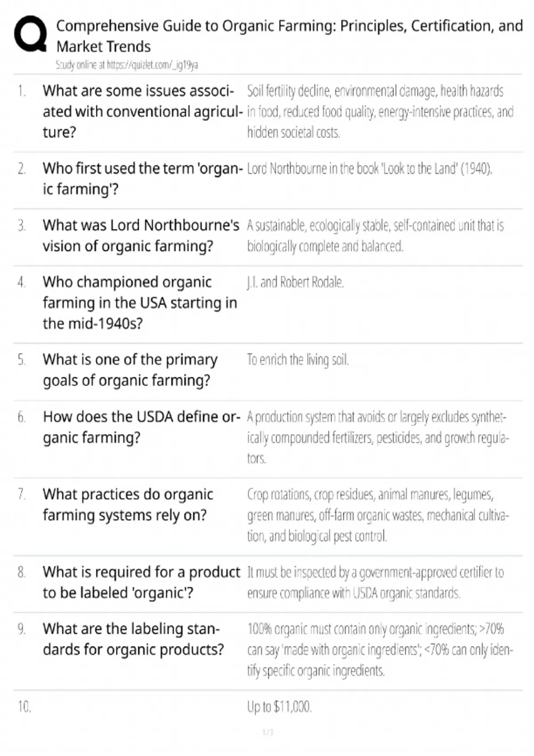Select question on who championed organic farming in the USA

[139, 302]
